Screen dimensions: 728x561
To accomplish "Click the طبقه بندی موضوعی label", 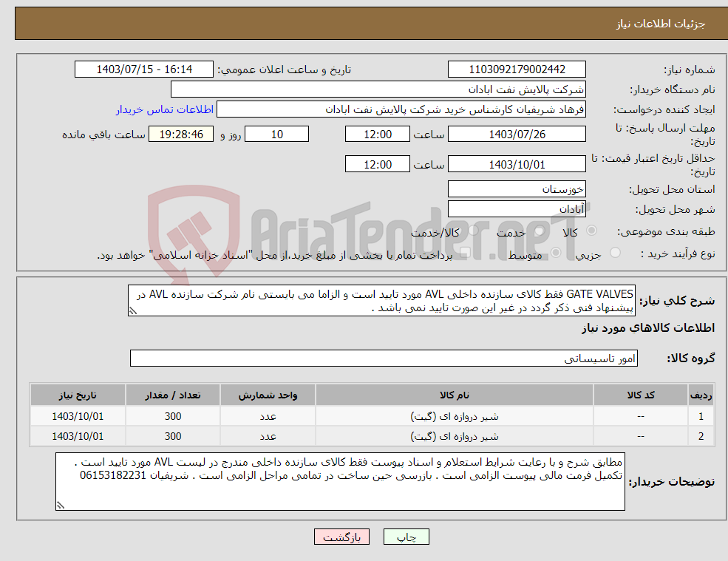I will (666, 231).
